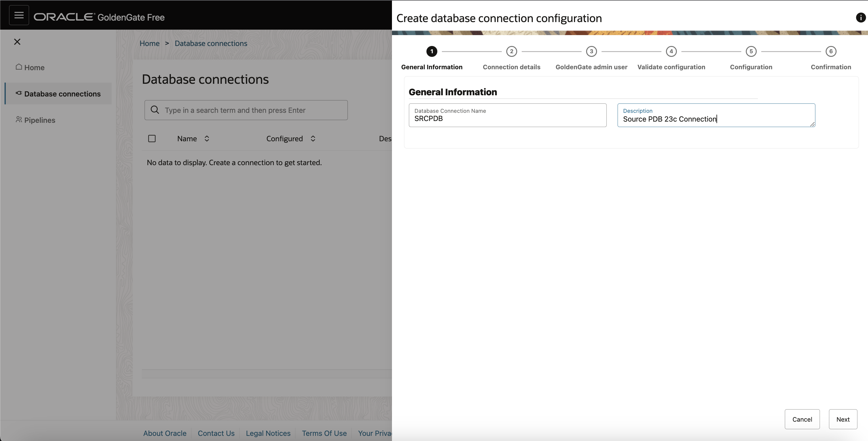Open the hamburger navigation menu
This screenshot has height=441, width=868.
[19, 15]
